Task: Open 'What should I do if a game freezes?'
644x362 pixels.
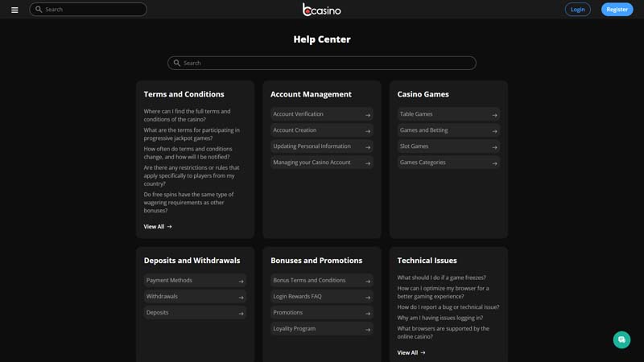Action: click(x=441, y=278)
